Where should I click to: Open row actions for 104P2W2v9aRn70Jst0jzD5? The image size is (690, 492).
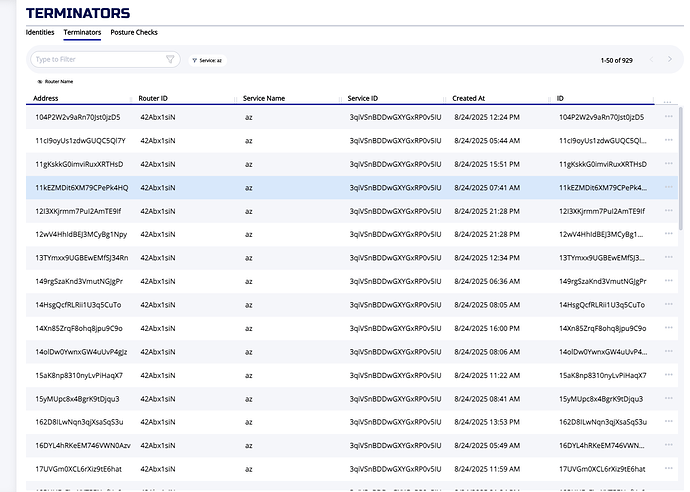(x=668, y=116)
